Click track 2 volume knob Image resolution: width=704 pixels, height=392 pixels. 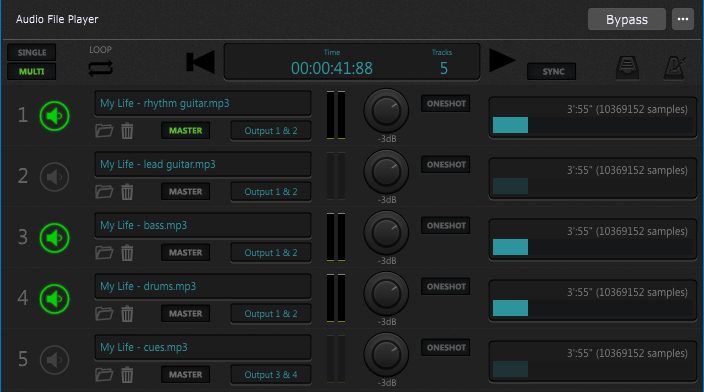tap(386, 172)
